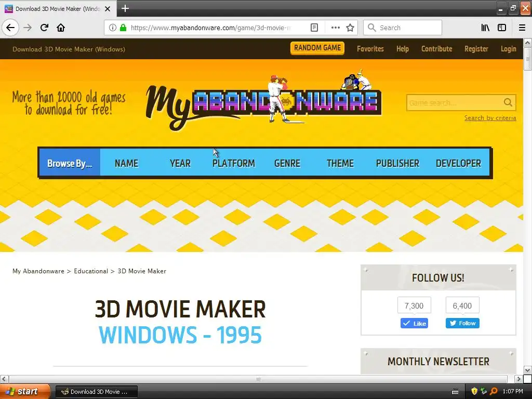
Task: Browse games by PLATFORM
Action: coord(233,163)
